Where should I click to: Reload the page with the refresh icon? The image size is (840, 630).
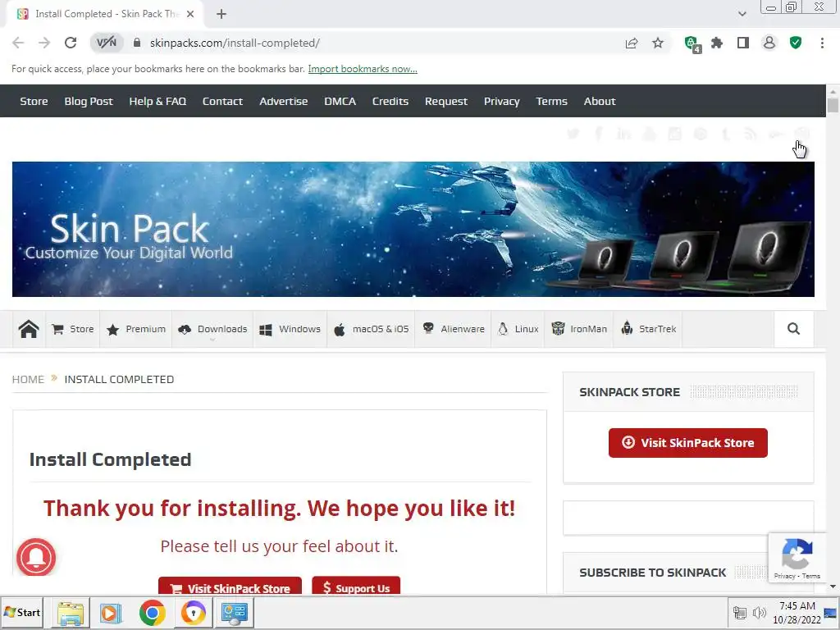[x=71, y=43]
